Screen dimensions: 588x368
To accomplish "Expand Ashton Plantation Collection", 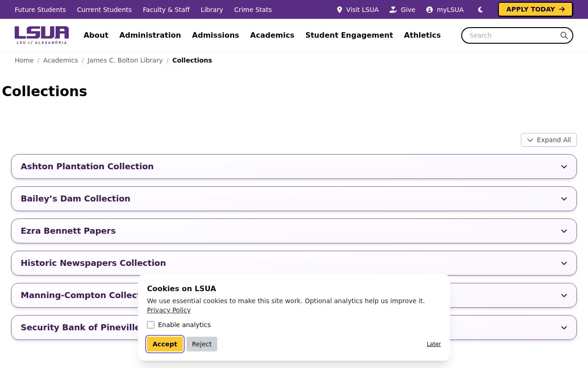I will [294, 167].
